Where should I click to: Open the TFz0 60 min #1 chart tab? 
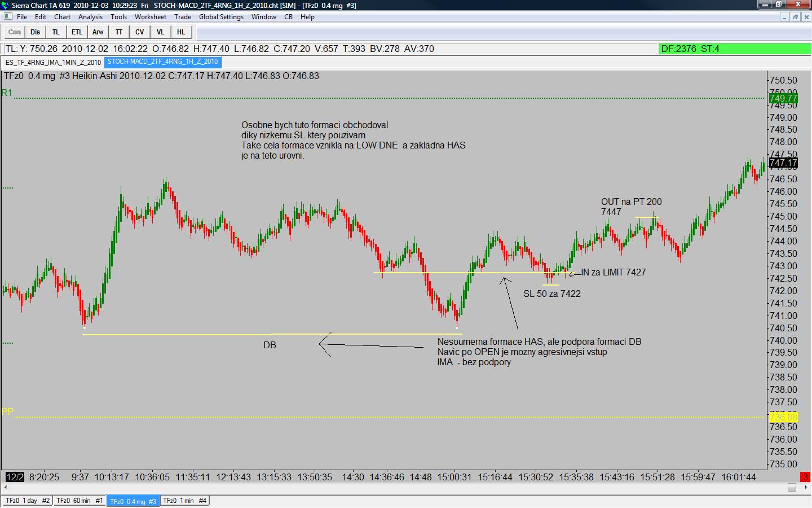pyautogui.click(x=80, y=501)
